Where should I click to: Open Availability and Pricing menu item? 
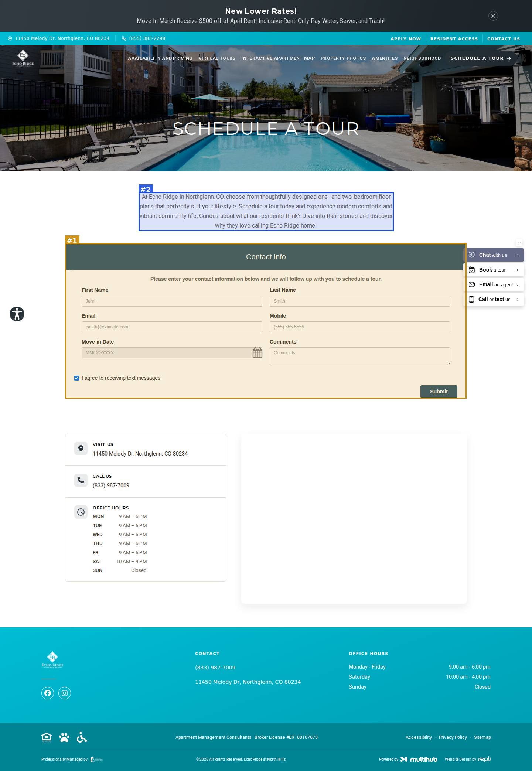pyautogui.click(x=160, y=58)
